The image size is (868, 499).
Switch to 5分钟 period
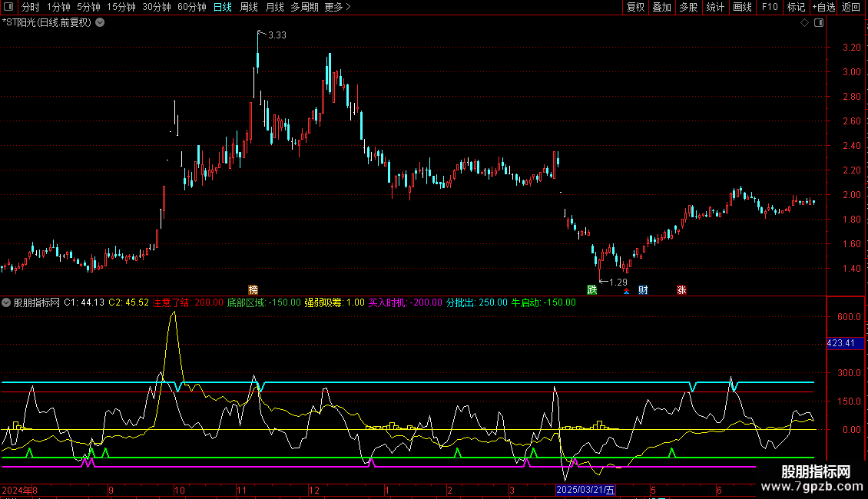click(x=88, y=7)
